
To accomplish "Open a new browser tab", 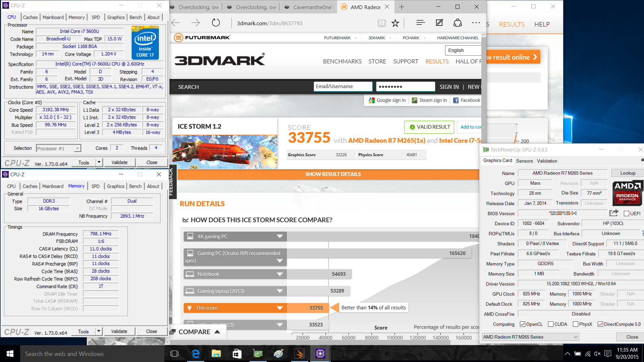I will (401, 7).
